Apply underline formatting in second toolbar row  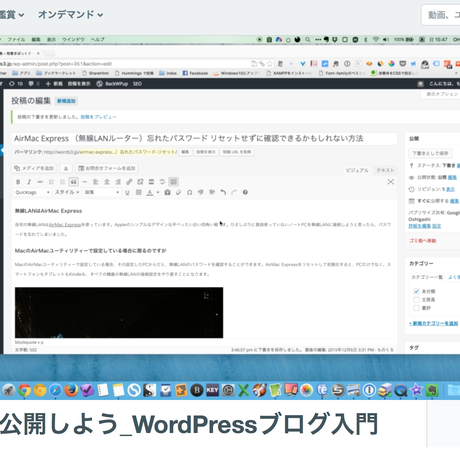point(127,192)
